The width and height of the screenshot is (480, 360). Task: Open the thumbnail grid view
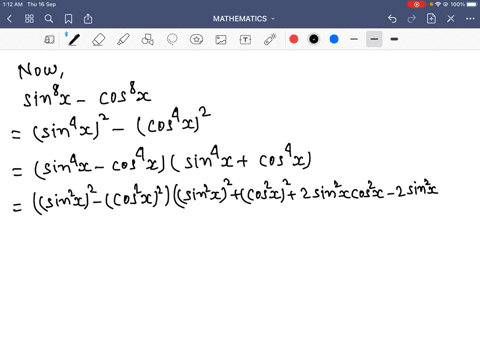[29, 19]
